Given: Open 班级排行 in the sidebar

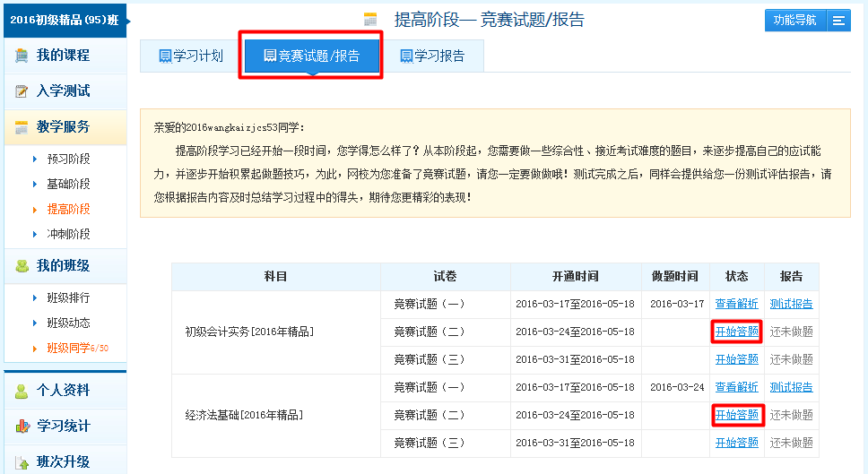Looking at the screenshot, I should (68, 297).
